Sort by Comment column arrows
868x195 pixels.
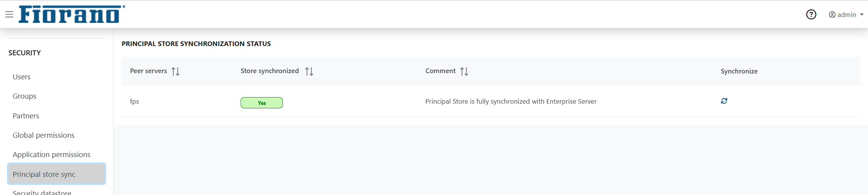click(x=464, y=72)
